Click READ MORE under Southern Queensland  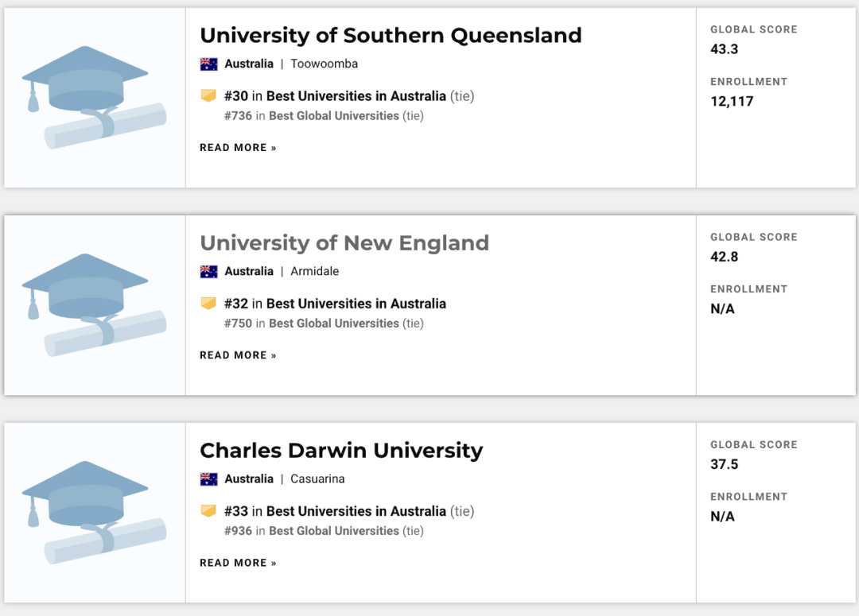238,148
